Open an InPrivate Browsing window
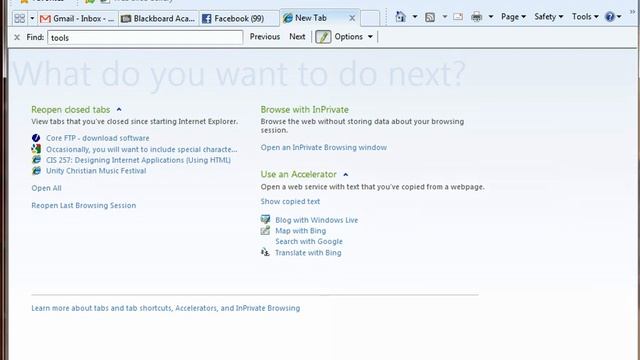Viewport: 640px width, 360px height. [324, 147]
